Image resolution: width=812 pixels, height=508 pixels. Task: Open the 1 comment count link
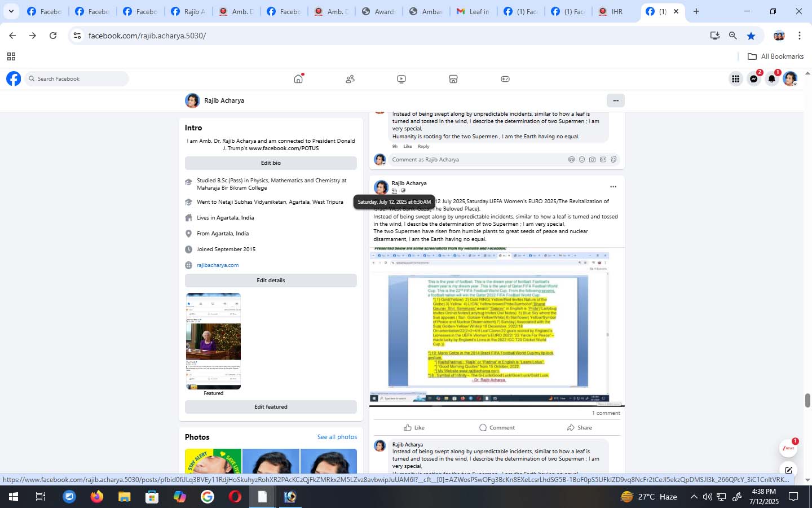[606, 413]
